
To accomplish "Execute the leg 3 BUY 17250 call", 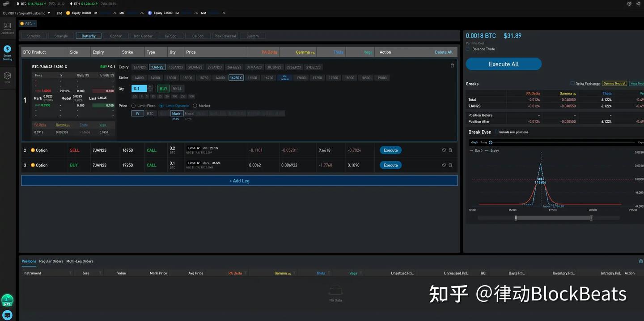I will pos(390,165).
